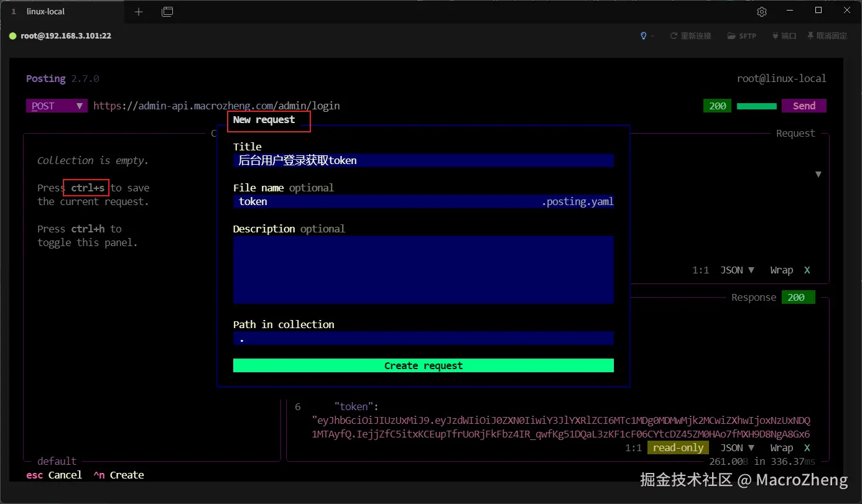Click esc Cancel in footer
The height and width of the screenshot is (504, 862).
coord(54,475)
